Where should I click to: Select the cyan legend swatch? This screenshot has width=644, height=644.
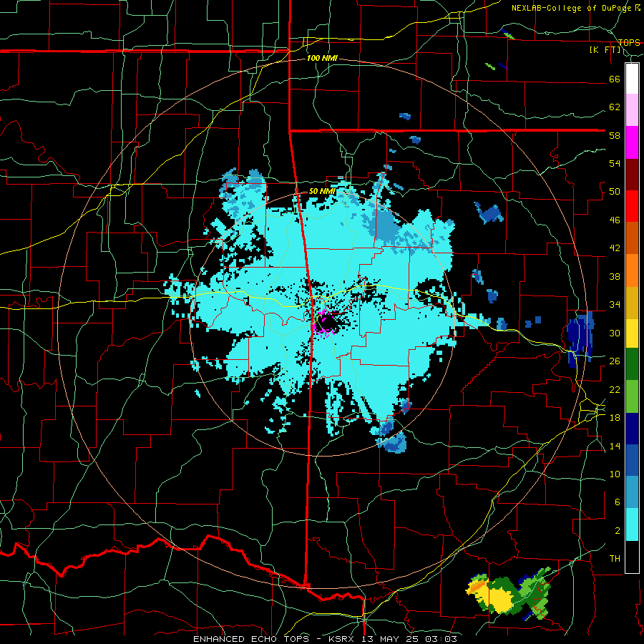click(x=632, y=525)
